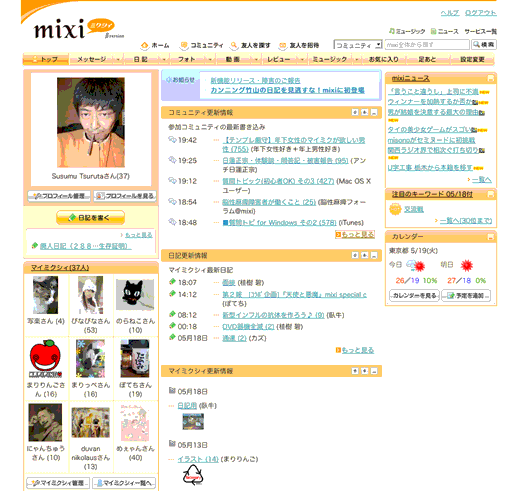Expand the arrow next to フォト tab
Image resolution: width=518 pixels, height=491 pixels.
pyautogui.click(x=210, y=59)
